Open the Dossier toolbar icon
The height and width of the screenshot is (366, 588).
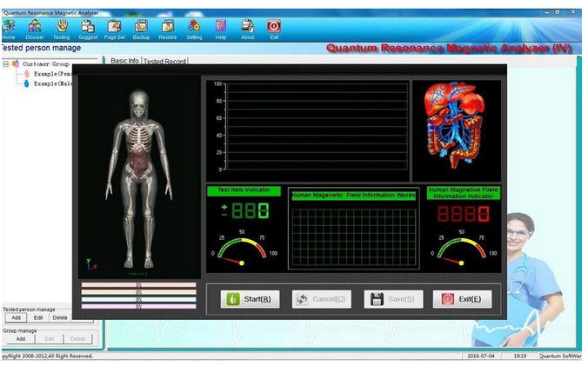[x=35, y=30]
